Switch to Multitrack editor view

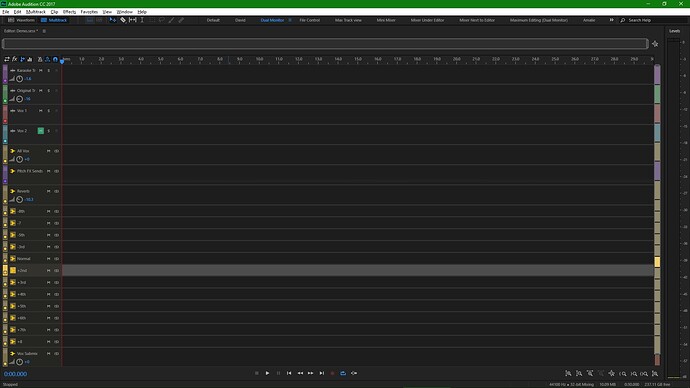pyautogui.click(x=54, y=20)
